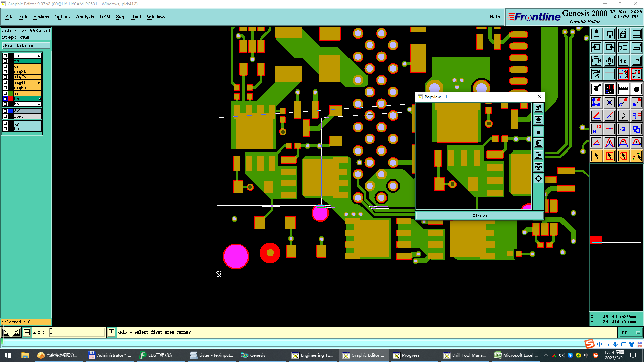Screen dimensions: 644x362
Task: Click the wrench and palette settings icon
Action: click(596, 74)
